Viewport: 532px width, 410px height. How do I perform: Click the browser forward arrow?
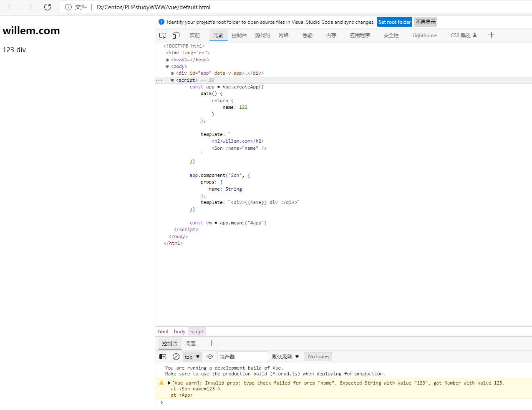[x=29, y=7]
